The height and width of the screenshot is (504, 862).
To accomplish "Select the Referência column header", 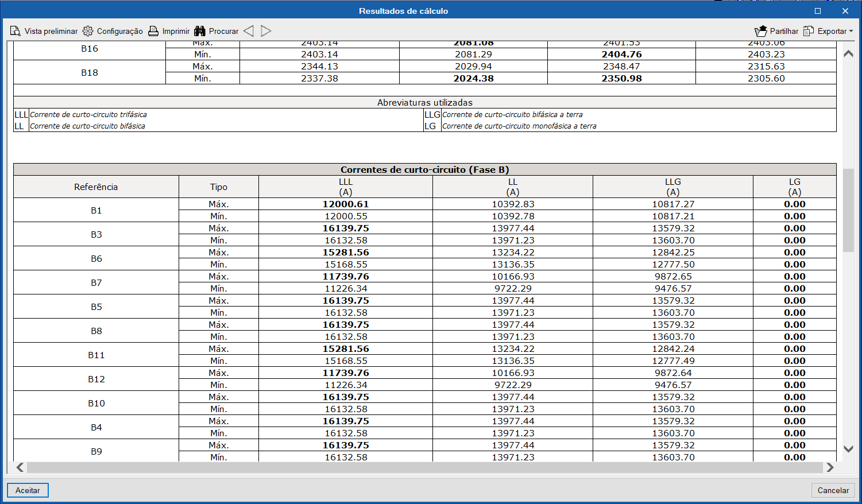I will pyautogui.click(x=96, y=187).
